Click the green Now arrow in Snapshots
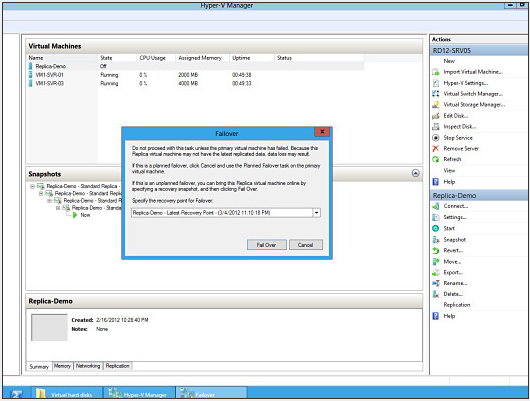This screenshot has height=401, width=530. pyautogui.click(x=75, y=215)
